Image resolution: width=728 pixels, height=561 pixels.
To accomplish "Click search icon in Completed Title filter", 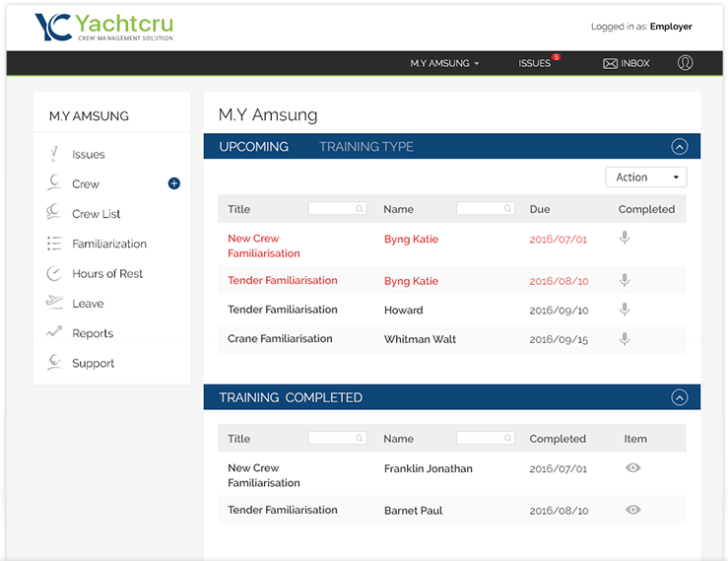I will [x=360, y=438].
